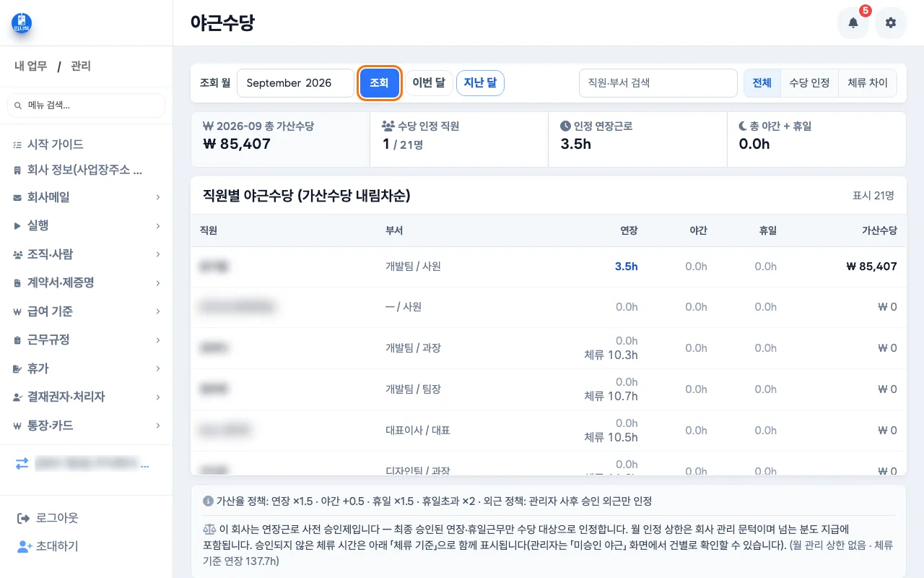Select the 전체 filter

tap(762, 83)
